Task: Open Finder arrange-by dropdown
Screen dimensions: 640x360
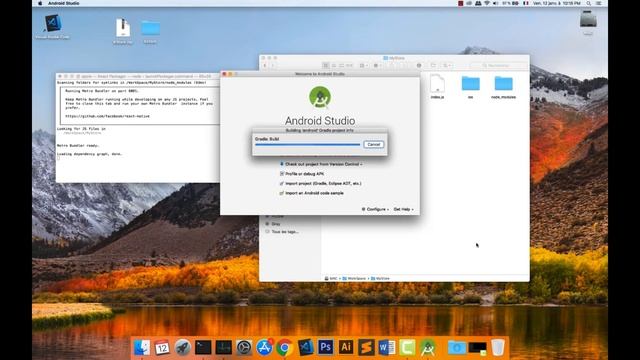Action: tap(363, 65)
